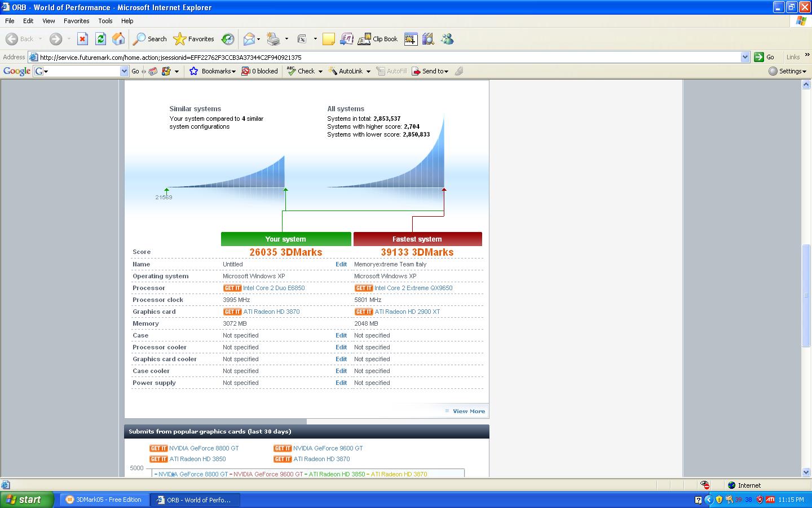
Task: Open the Intel Core 2 Extreme QX9650 link
Action: coord(413,288)
